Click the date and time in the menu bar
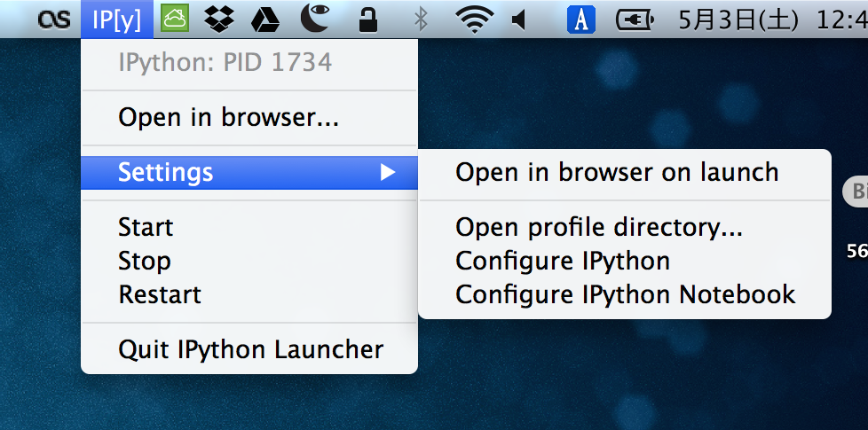The height and width of the screenshot is (430, 868). 773,20
